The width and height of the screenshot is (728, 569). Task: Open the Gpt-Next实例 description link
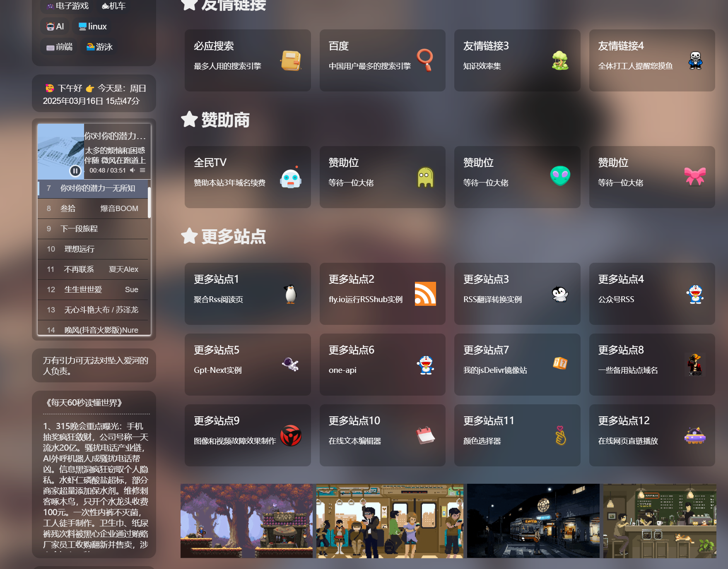[218, 370]
